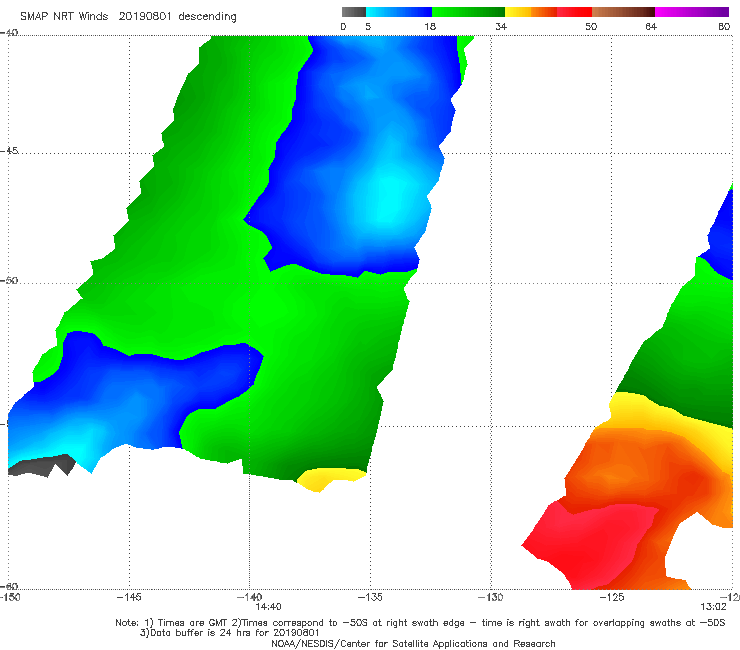The height and width of the screenshot is (650, 740).
Task: Click the color bar label '64'
Action: 651,27
